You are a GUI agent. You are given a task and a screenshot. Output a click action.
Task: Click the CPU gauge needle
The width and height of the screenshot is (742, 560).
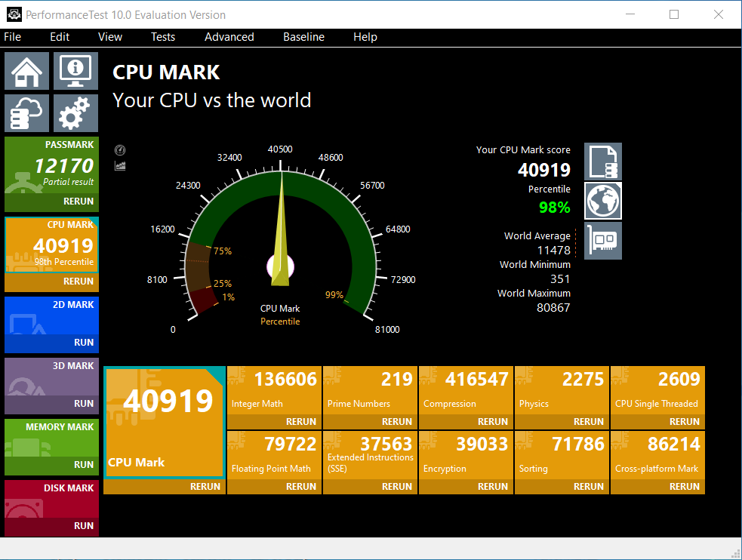click(x=281, y=229)
